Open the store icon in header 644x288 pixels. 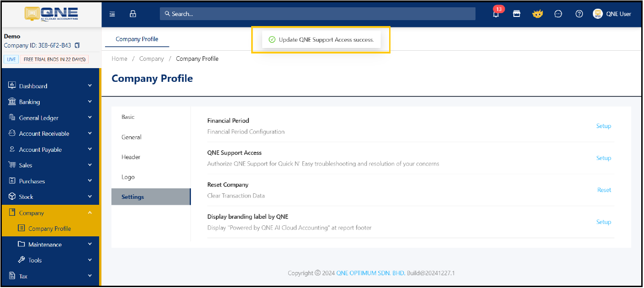click(517, 14)
